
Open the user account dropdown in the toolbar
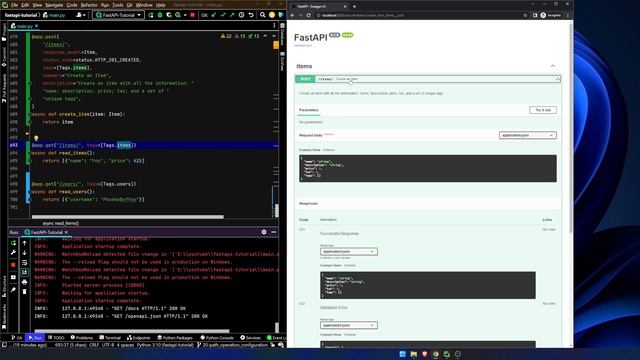pos(81,15)
